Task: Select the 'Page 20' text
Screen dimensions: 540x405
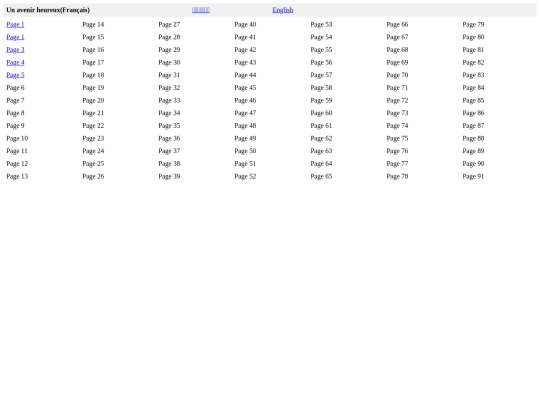Action: (x=93, y=101)
